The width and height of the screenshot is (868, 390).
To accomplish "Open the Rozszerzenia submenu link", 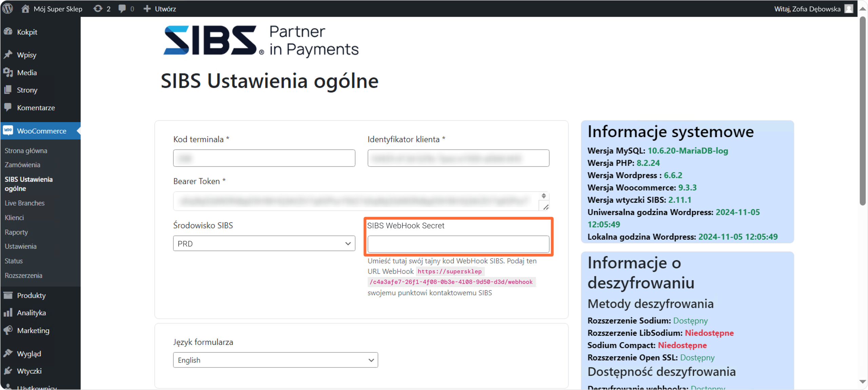I will coord(23,275).
